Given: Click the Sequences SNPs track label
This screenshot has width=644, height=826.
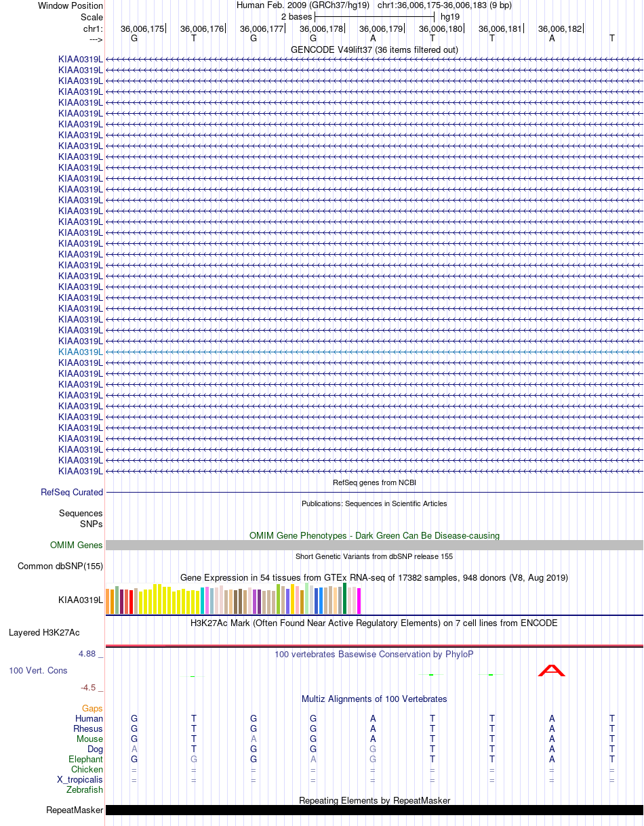Looking at the screenshot, I should click(x=81, y=518).
